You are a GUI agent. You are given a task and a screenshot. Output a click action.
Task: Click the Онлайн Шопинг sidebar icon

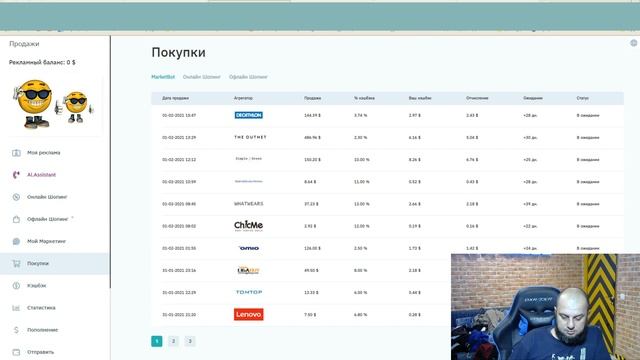16,197
